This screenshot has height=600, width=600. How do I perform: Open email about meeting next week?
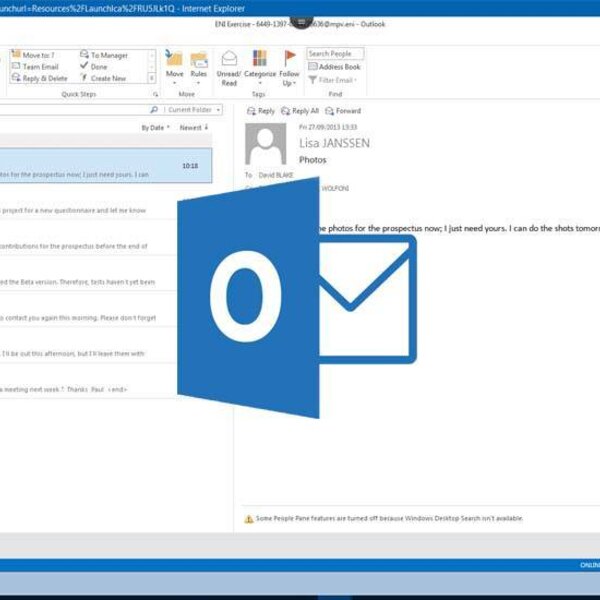pos(88,381)
